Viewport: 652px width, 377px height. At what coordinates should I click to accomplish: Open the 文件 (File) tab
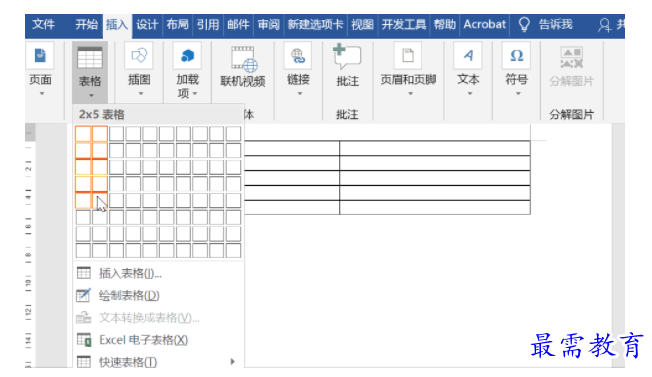(43, 25)
